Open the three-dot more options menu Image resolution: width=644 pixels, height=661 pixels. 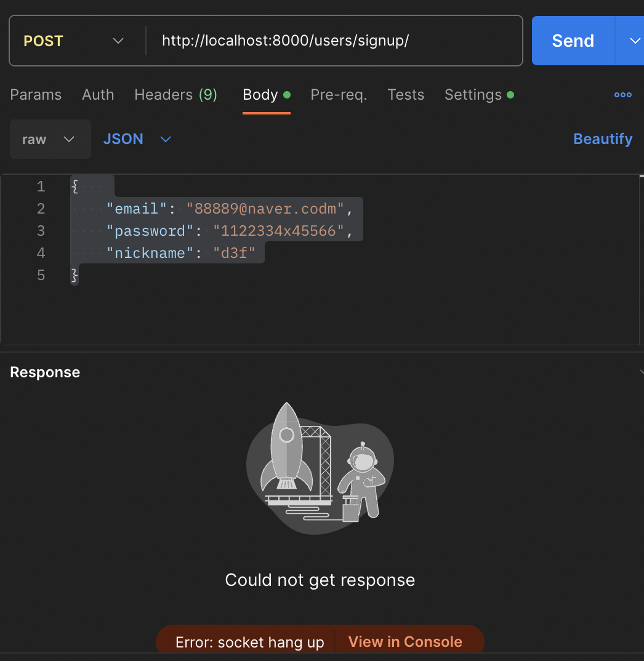(623, 95)
